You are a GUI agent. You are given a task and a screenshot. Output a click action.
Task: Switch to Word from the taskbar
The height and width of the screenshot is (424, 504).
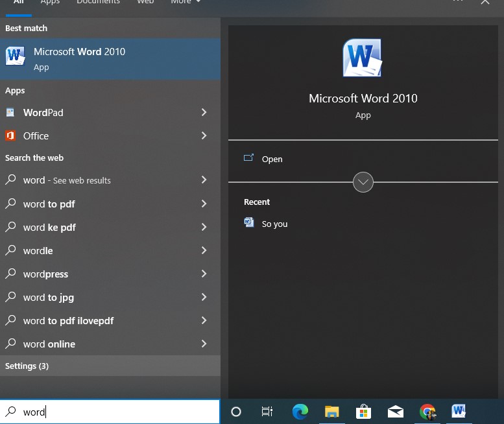tap(459, 411)
